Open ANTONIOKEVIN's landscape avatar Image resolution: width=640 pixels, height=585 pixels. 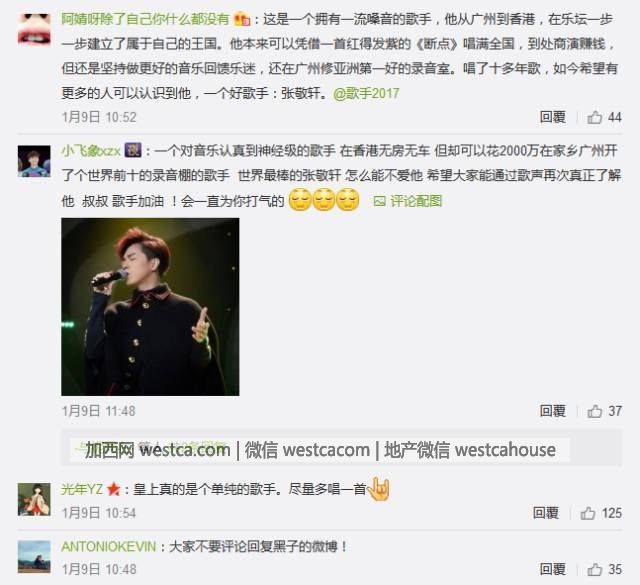tap(34, 556)
